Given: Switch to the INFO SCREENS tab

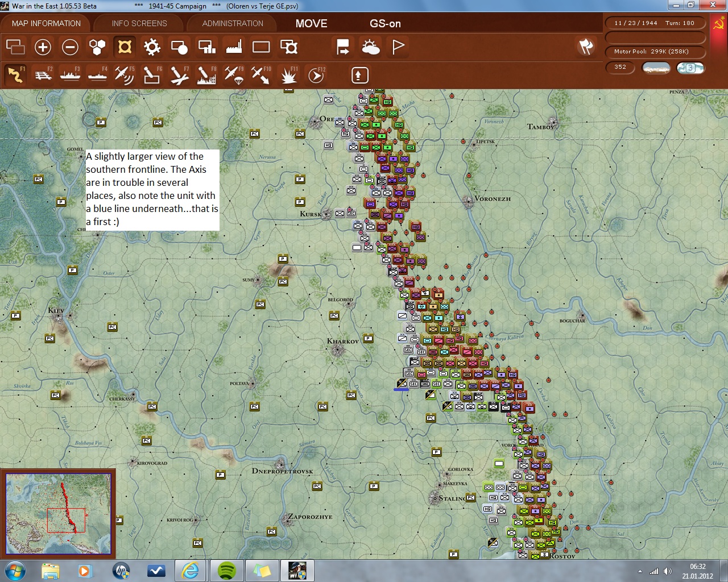Looking at the screenshot, I should click(139, 23).
